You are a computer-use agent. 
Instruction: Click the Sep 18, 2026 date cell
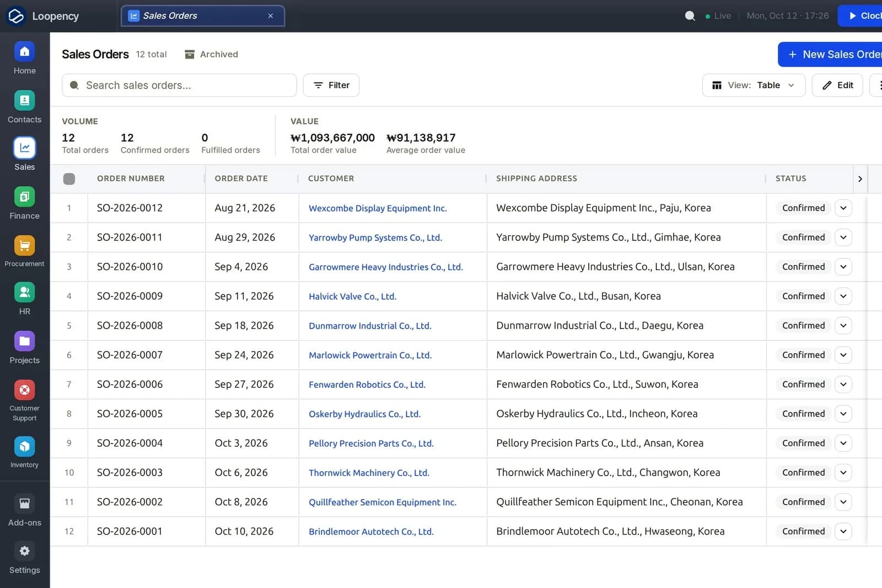point(244,326)
